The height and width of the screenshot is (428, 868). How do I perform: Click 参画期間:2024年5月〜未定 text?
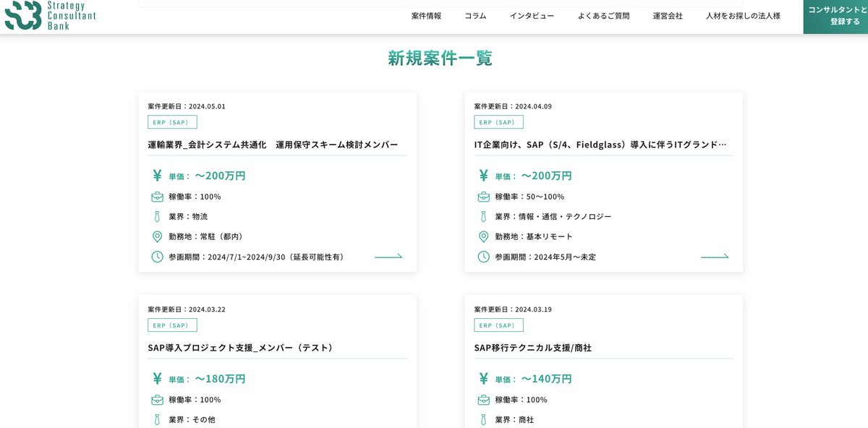[x=545, y=257]
